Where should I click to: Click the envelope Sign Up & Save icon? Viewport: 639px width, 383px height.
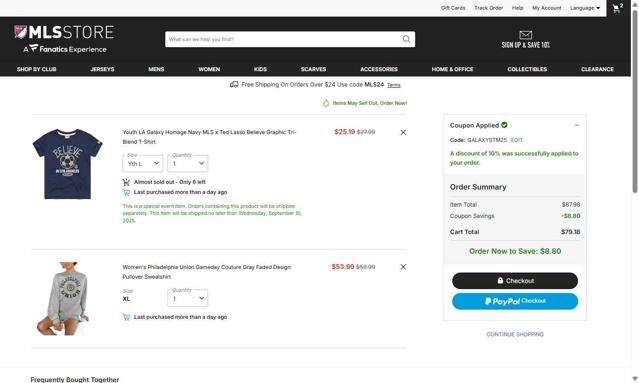[525, 35]
